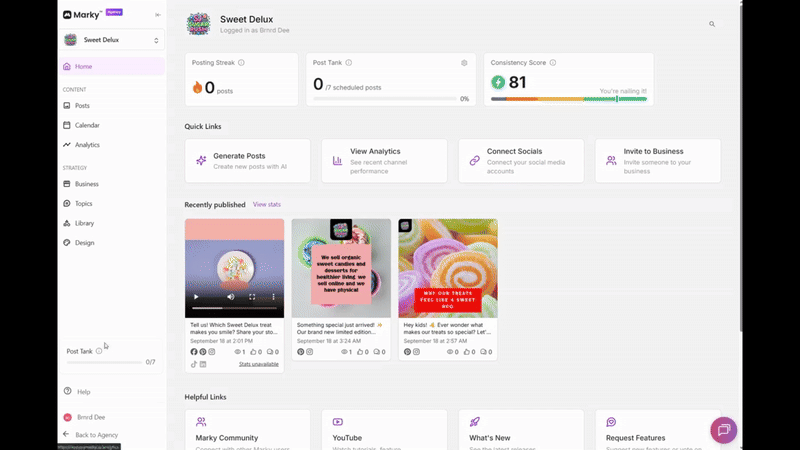This screenshot has height=450, width=800.
Task: Click the Consistency Score color bar
Action: pyautogui.click(x=569, y=99)
